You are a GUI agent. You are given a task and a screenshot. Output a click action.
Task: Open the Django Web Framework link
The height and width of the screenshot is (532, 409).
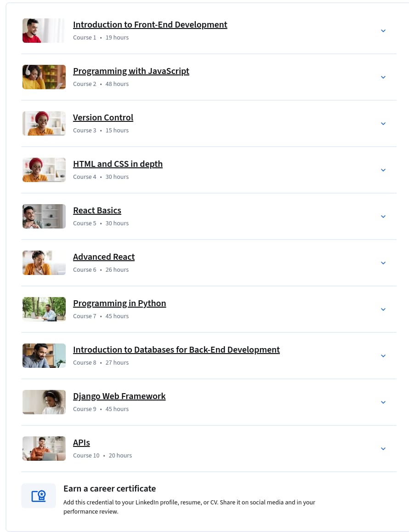(119, 396)
